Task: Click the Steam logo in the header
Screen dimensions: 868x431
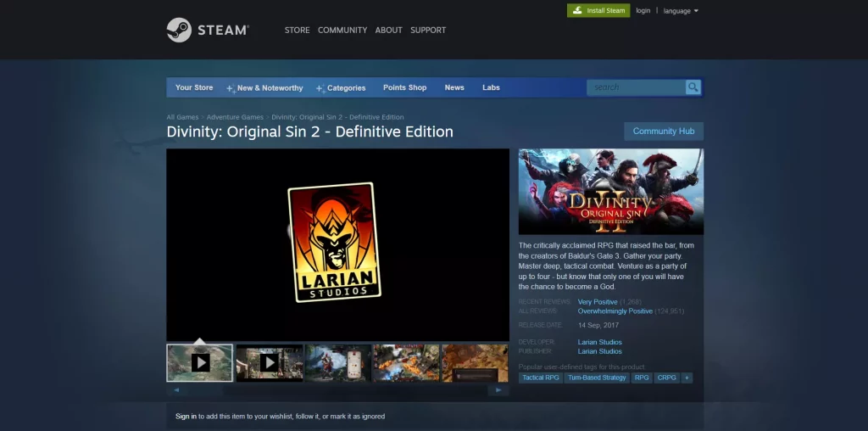Action: click(x=208, y=30)
